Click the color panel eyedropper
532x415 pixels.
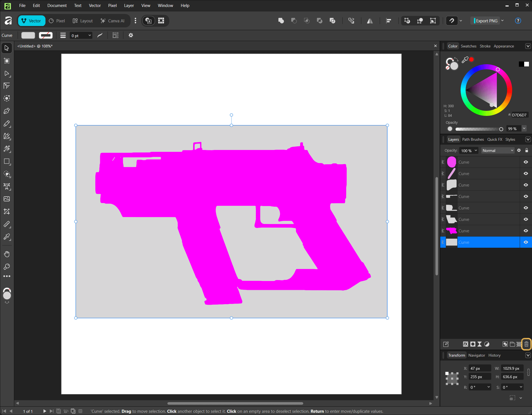pos(465,60)
